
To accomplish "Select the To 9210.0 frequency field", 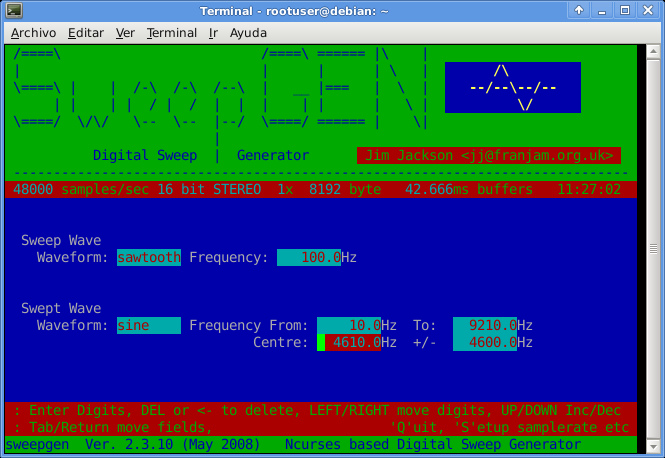I will [485, 325].
